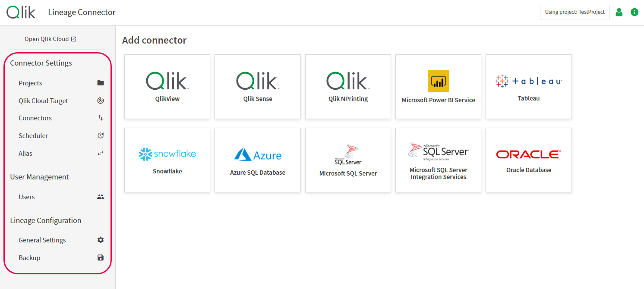This screenshot has height=289, width=644.
Task: Select the Backup save icon
Action: click(x=100, y=257)
